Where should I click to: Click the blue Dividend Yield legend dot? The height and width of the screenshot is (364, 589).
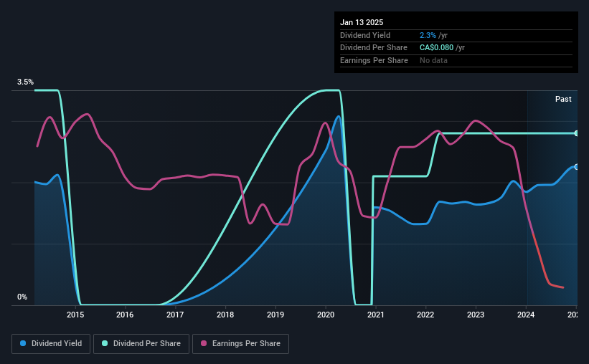pyautogui.click(x=23, y=343)
